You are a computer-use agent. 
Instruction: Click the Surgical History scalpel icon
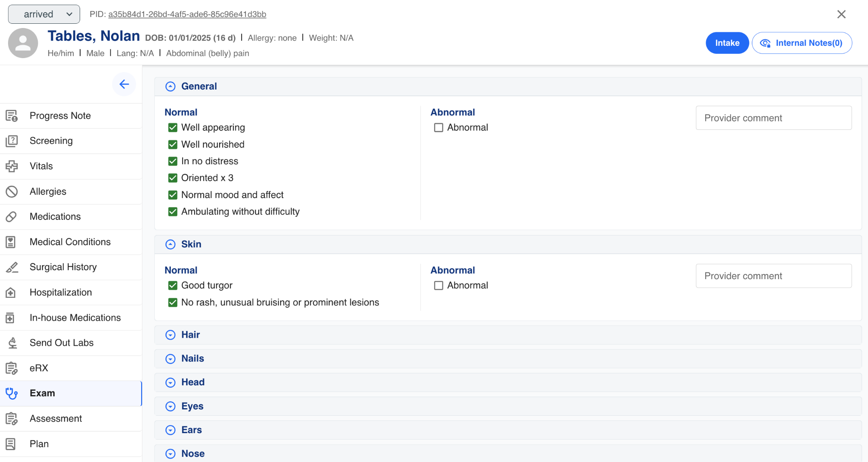coord(11,267)
